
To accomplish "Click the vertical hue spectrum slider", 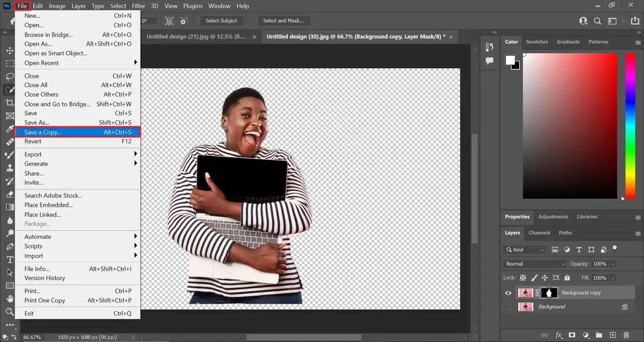I will (x=630, y=126).
